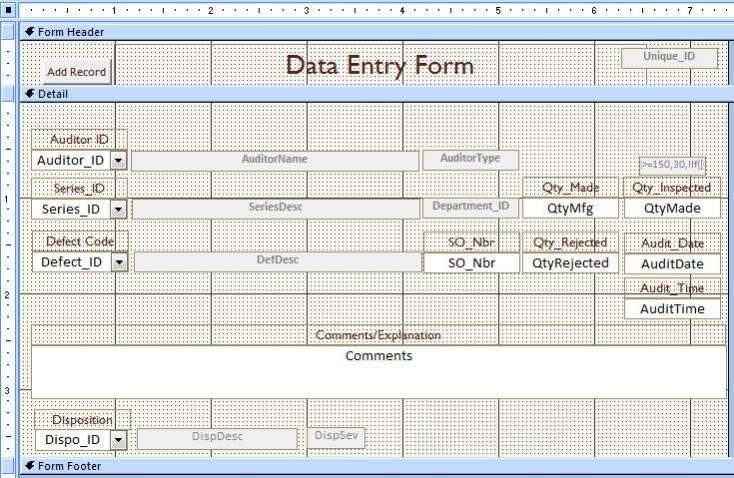Open the Auditor_ID combo box dropdown arrow
Viewport: 734px width, 478px height.
tap(118, 161)
